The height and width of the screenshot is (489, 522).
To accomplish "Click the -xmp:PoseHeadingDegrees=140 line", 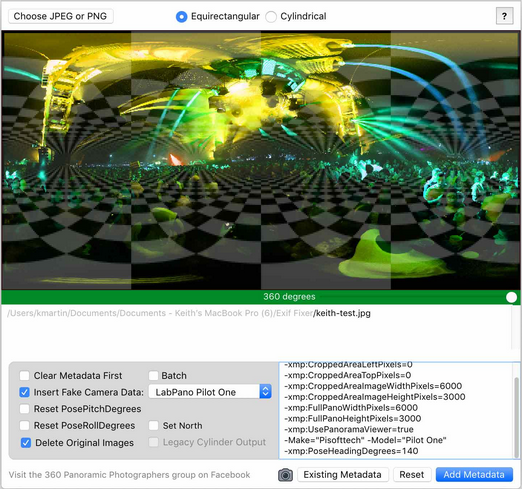I will (351, 451).
